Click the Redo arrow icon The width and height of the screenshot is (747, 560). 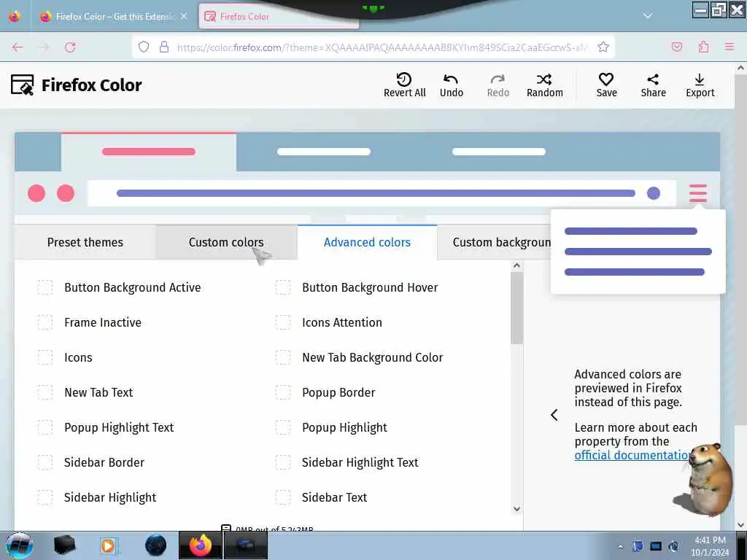[x=498, y=79]
